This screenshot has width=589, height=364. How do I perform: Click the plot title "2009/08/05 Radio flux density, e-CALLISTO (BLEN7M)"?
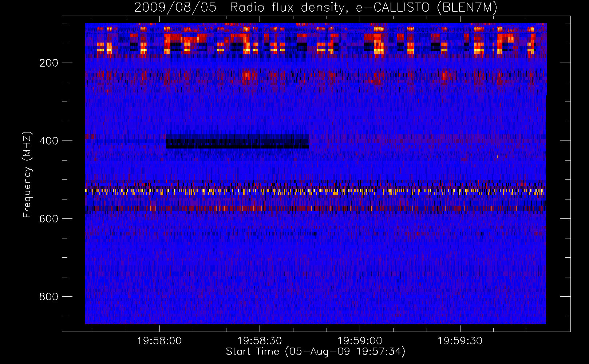click(x=316, y=7)
